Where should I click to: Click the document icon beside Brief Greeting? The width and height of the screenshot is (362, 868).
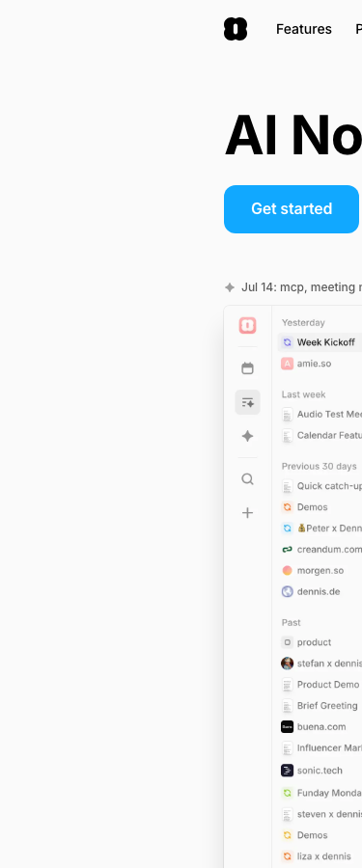[x=287, y=706]
